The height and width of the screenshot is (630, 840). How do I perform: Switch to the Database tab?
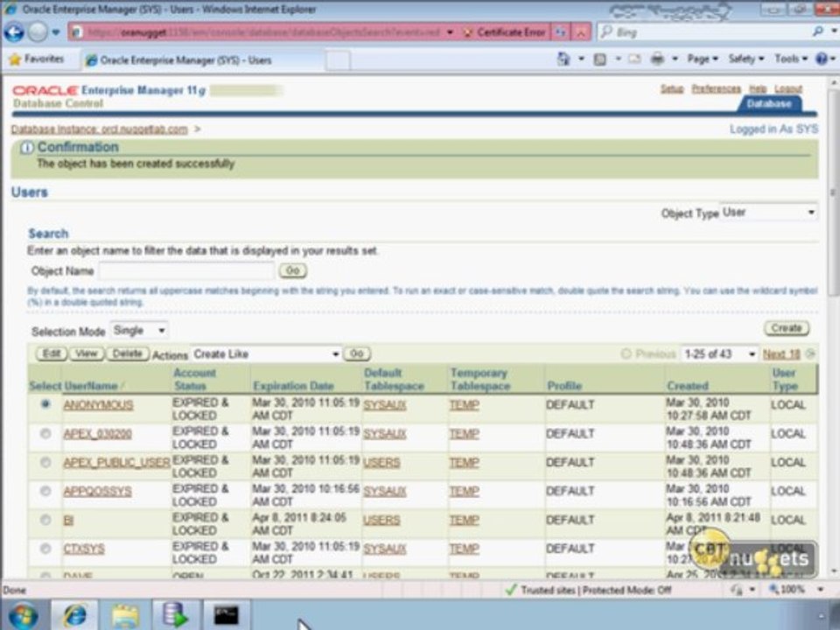pyautogui.click(x=769, y=104)
